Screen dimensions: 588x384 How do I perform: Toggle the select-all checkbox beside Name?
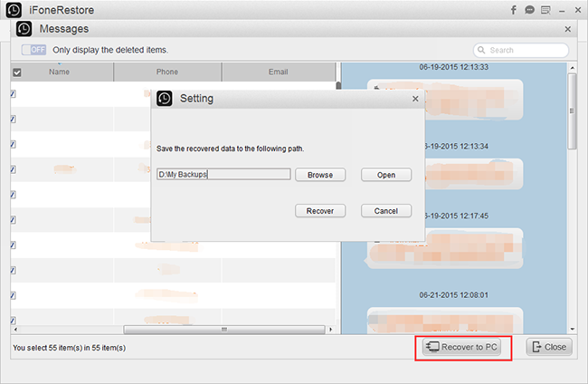tap(17, 72)
